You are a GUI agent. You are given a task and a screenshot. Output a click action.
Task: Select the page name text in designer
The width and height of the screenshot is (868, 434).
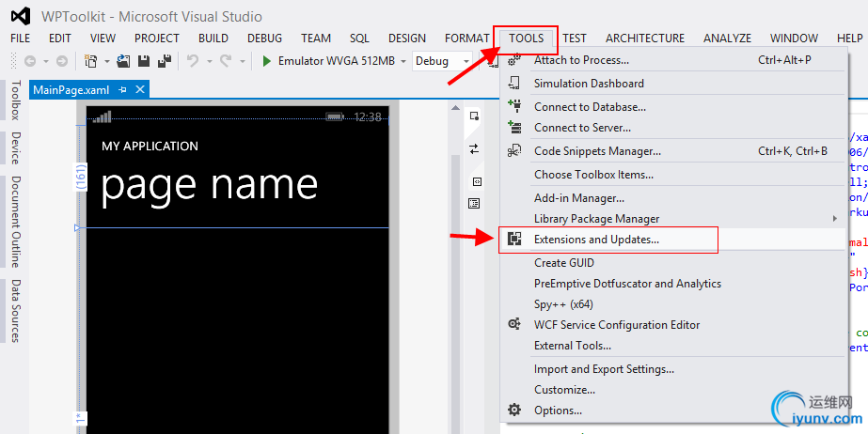point(209,185)
